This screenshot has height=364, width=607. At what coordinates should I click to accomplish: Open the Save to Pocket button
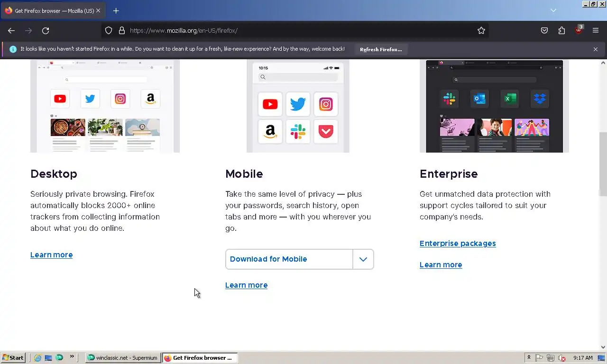(x=544, y=30)
